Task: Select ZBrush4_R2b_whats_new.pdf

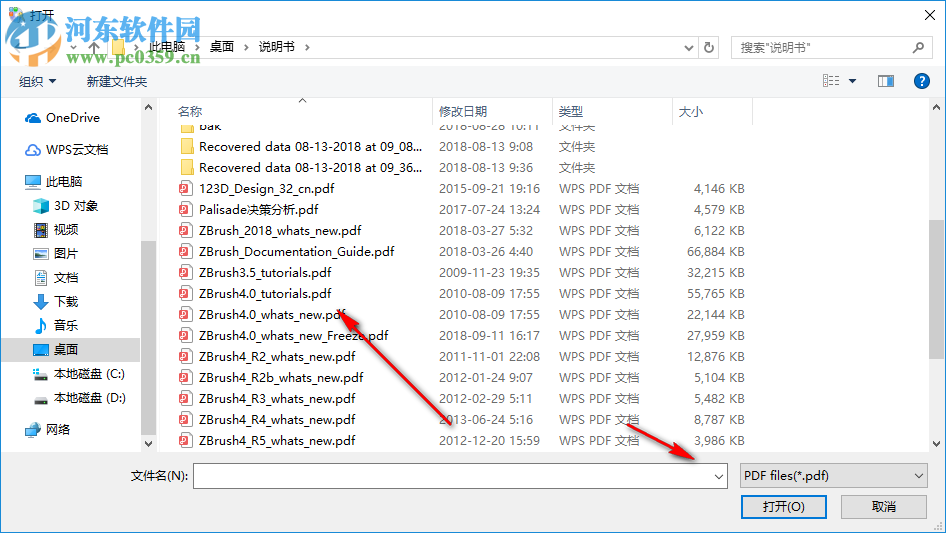Action: (x=281, y=378)
